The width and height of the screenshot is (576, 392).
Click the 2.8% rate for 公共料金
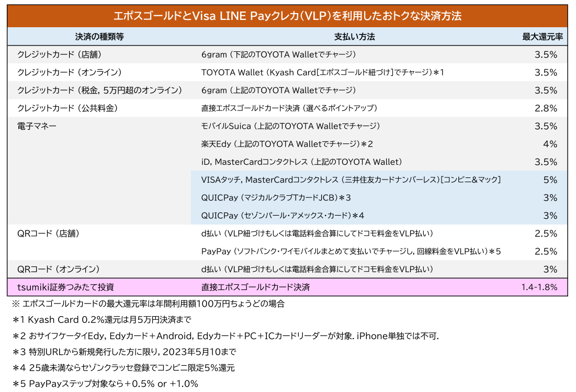point(546,108)
